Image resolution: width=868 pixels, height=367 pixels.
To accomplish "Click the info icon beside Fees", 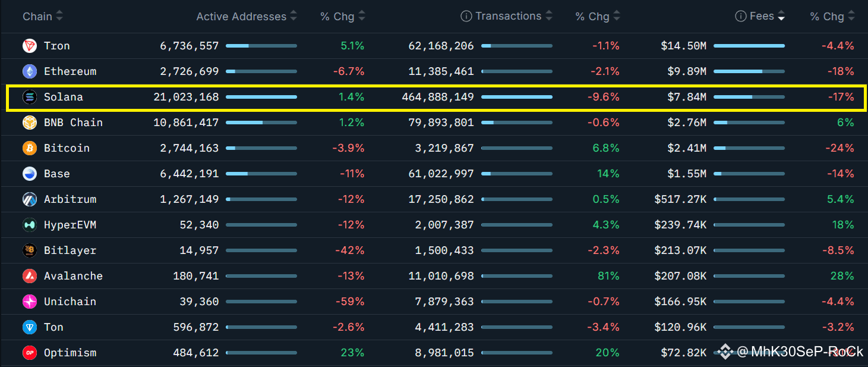I will point(741,17).
